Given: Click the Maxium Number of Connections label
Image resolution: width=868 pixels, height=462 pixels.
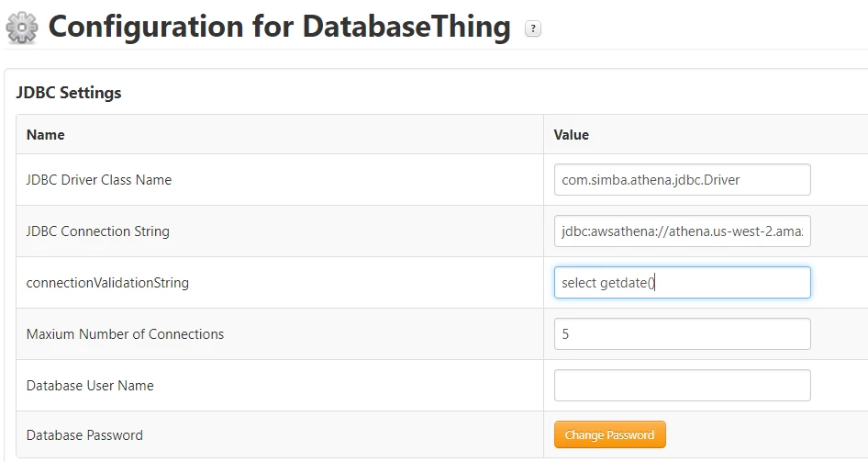Looking at the screenshot, I should pos(125,334).
